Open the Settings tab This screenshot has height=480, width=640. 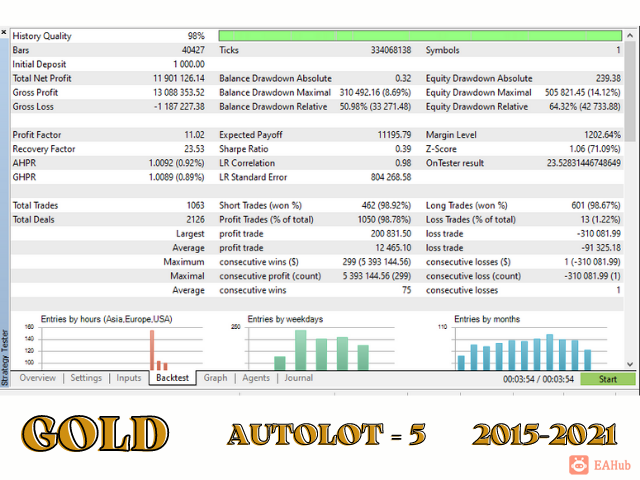click(x=86, y=378)
